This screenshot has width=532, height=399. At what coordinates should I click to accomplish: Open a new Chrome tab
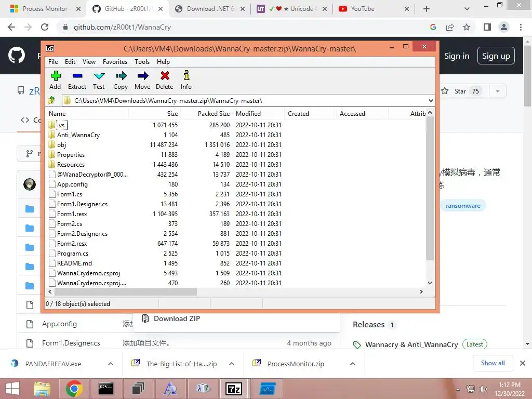tap(427, 9)
